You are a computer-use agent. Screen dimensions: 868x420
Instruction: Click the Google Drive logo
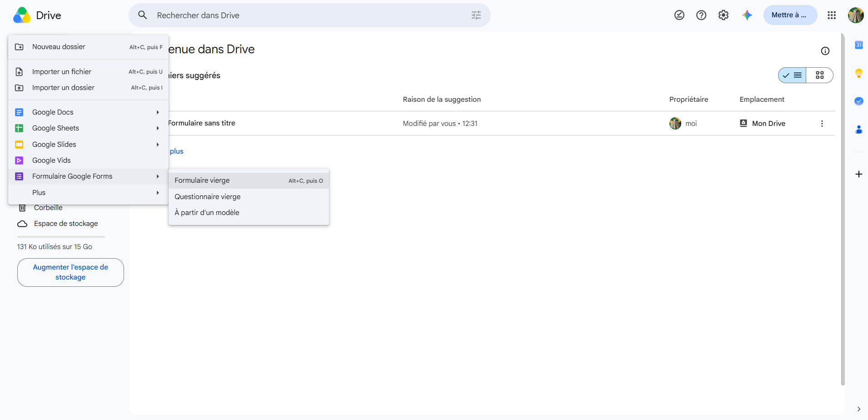point(22,15)
